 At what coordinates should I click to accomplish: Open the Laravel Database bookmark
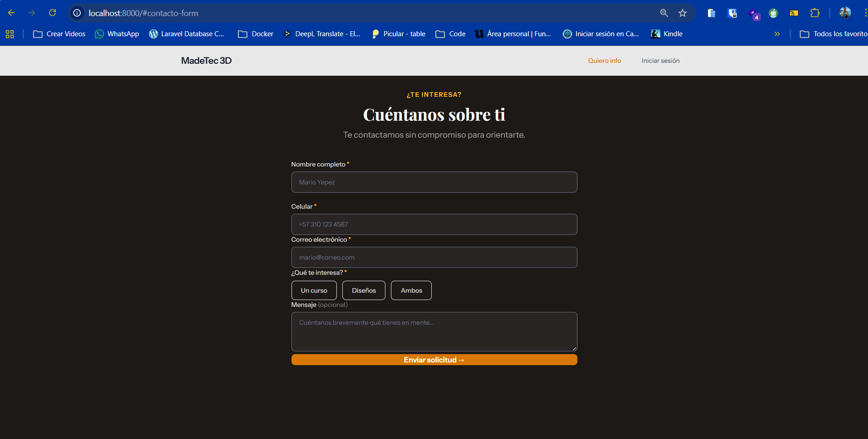click(187, 34)
